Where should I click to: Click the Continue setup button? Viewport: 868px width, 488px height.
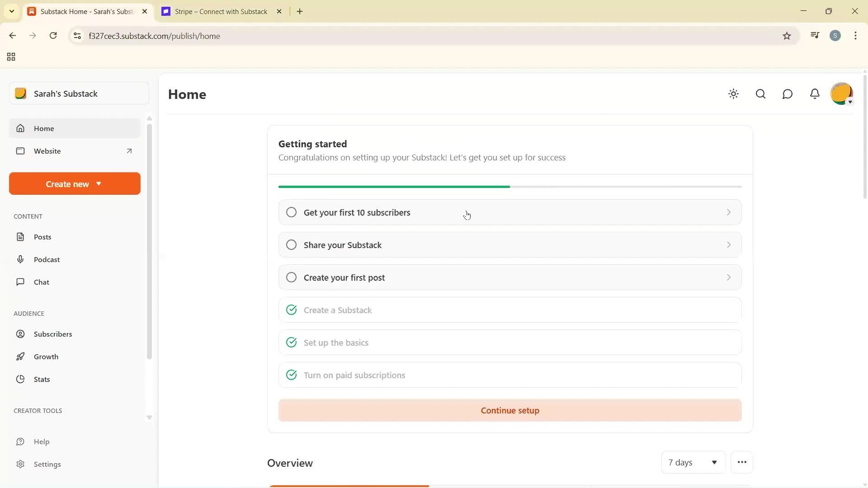pos(509,410)
